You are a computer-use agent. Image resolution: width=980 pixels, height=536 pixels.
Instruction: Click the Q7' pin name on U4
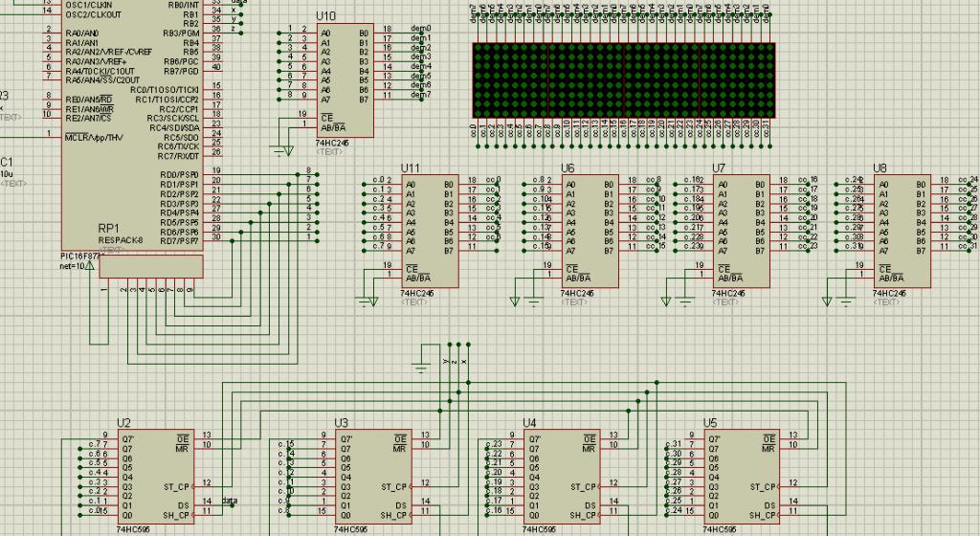[x=534, y=439]
